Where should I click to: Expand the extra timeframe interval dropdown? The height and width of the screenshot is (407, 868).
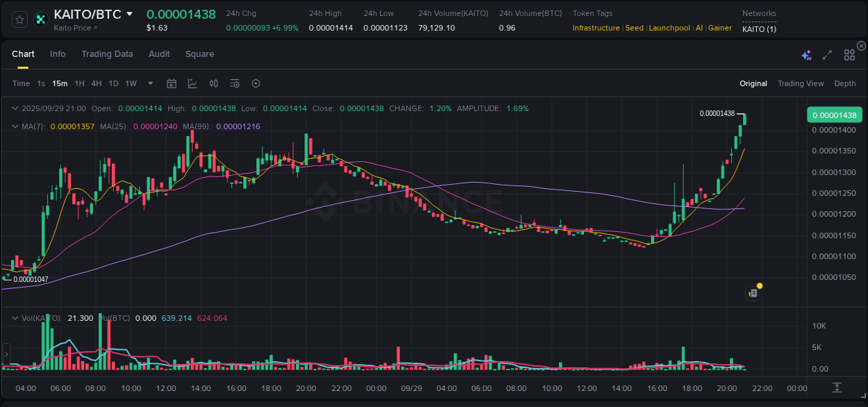tap(150, 83)
